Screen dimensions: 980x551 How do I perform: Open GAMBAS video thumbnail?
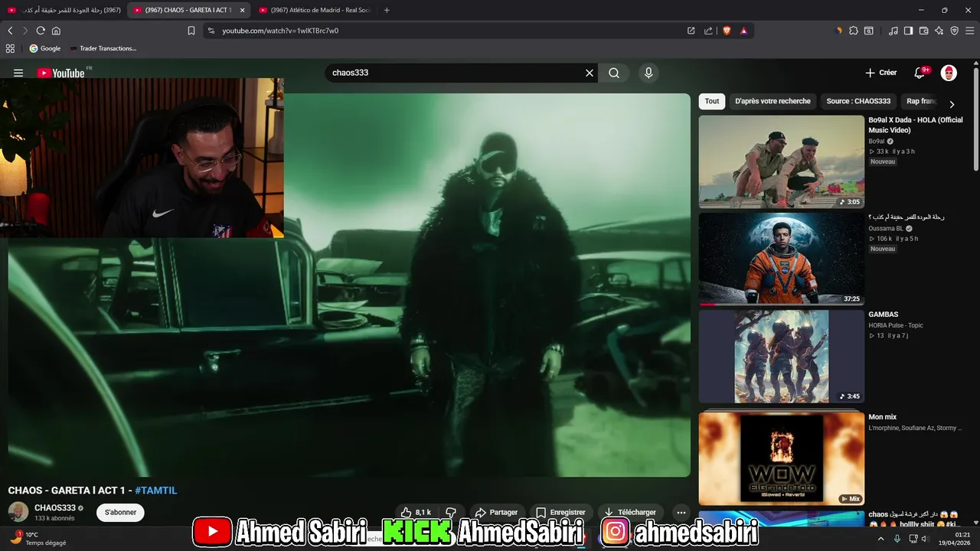tap(781, 356)
